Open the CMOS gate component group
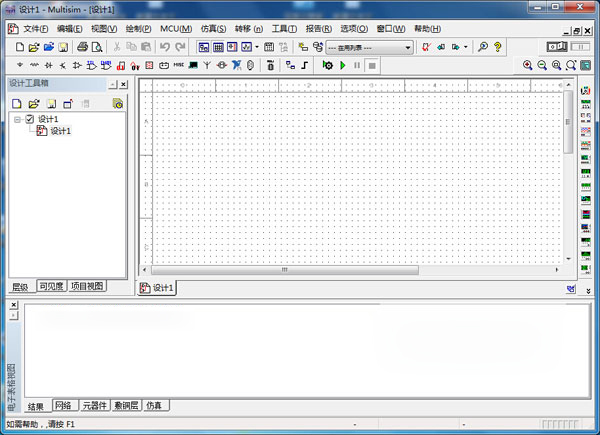The height and width of the screenshot is (435, 600). coord(106,65)
